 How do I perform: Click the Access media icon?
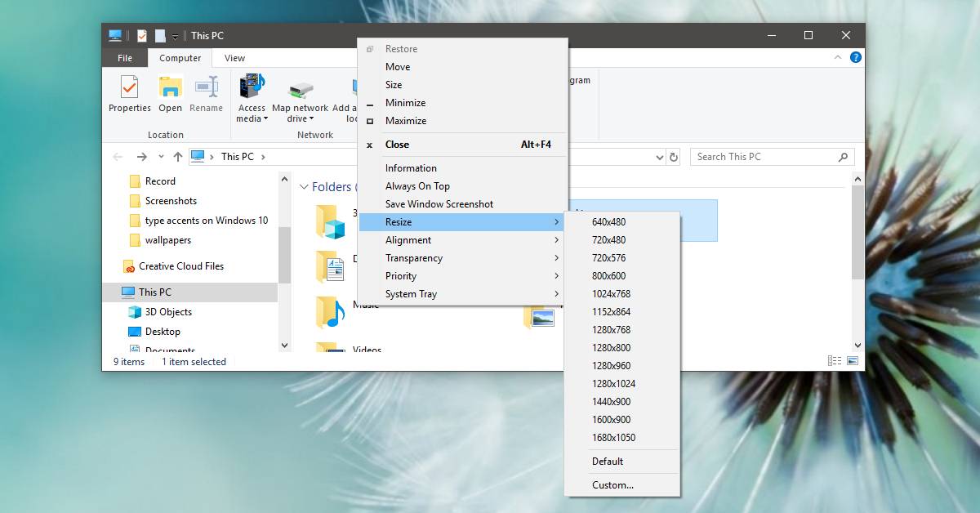251,92
